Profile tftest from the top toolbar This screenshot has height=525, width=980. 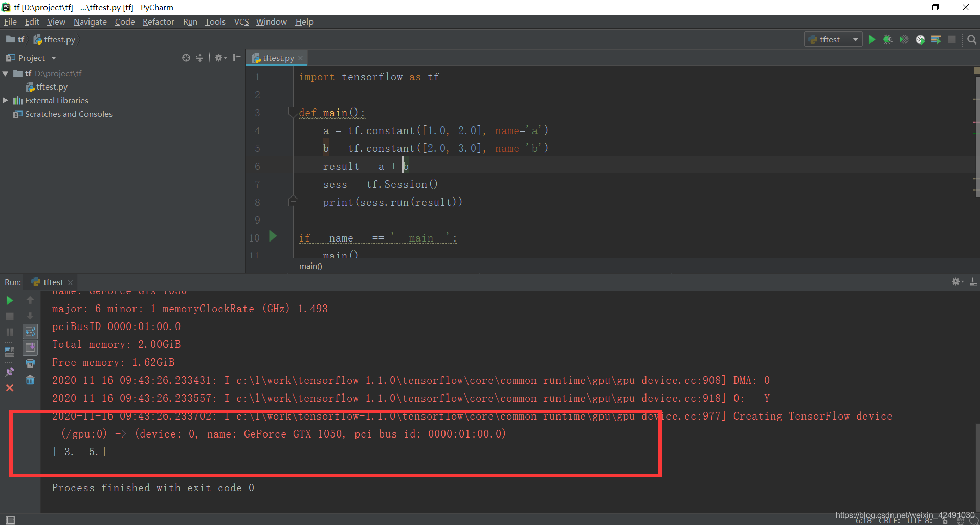920,39
